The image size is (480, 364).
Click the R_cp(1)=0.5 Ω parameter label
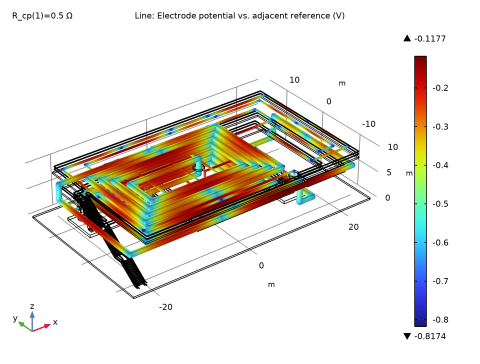point(42,16)
